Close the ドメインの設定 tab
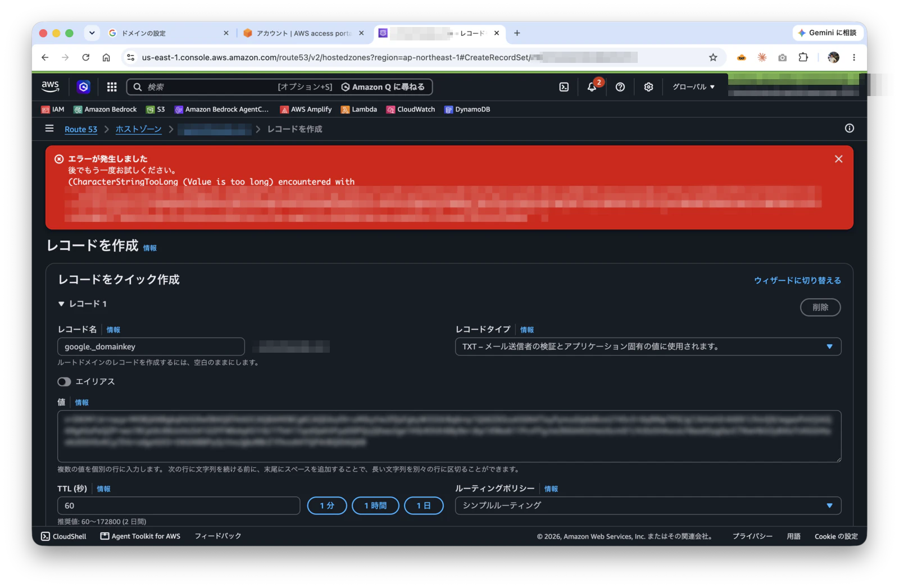The image size is (899, 588). pyautogui.click(x=226, y=33)
